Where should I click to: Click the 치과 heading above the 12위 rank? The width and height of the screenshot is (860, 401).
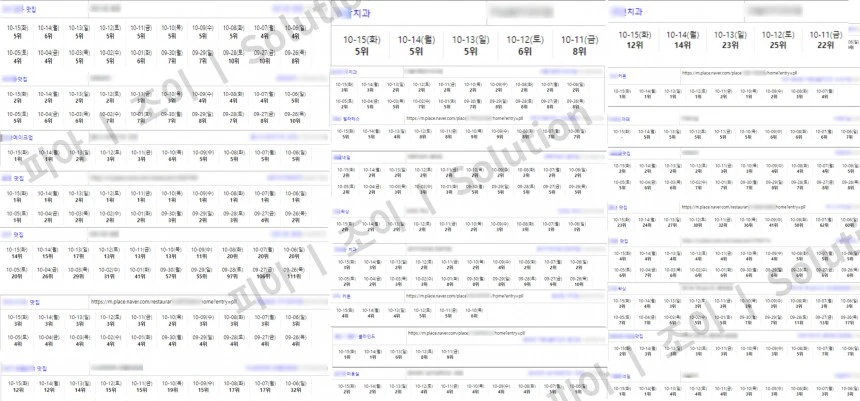[634, 12]
